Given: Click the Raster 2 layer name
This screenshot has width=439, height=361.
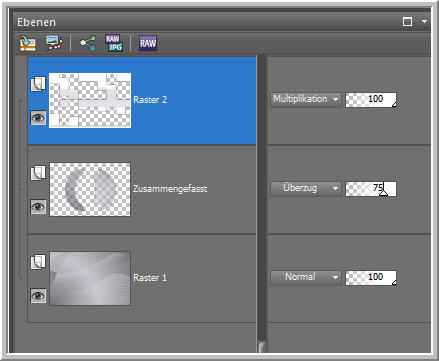Looking at the screenshot, I should point(150,100).
